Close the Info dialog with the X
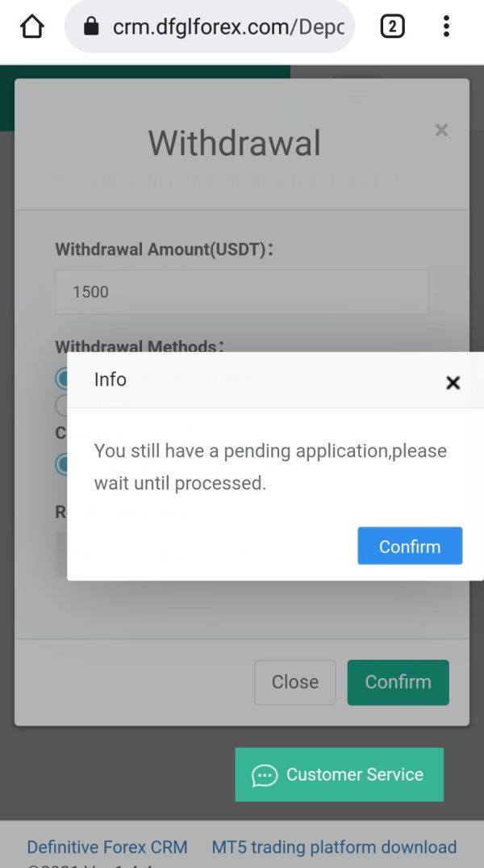 tap(453, 383)
